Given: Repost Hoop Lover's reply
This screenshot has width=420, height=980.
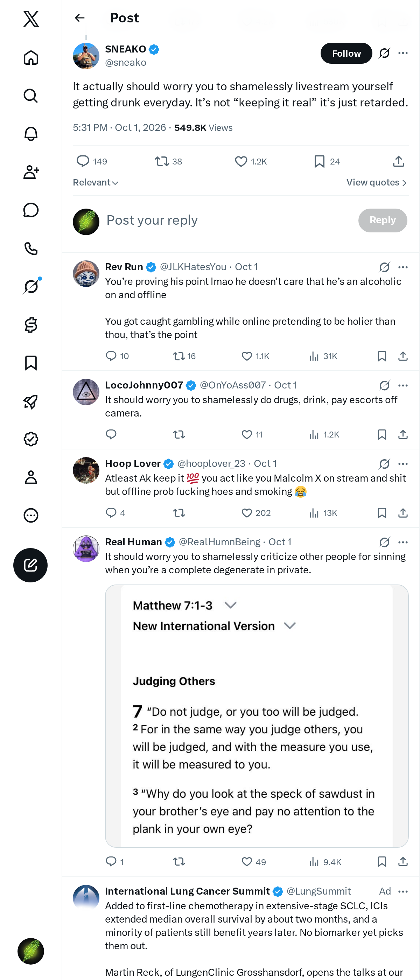Looking at the screenshot, I should click(x=179, y=513).
